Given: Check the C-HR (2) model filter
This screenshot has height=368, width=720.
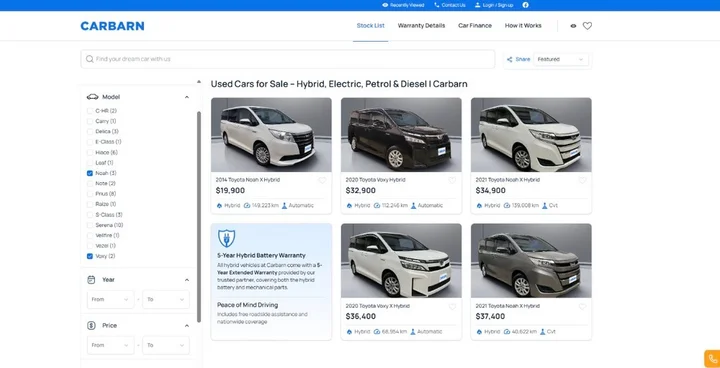Looking at the screenshot, I should click(90, 111).
